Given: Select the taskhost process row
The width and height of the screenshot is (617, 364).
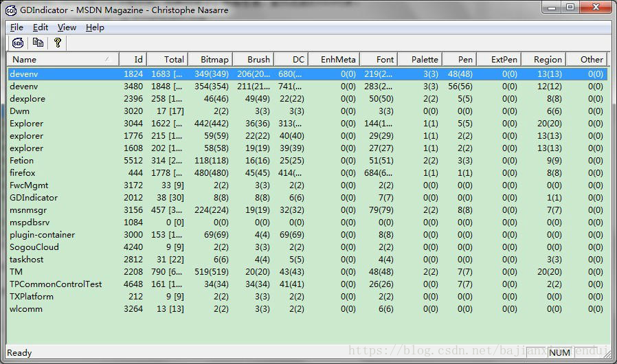Looking at the screenshot, I should (x=307, y=260).
